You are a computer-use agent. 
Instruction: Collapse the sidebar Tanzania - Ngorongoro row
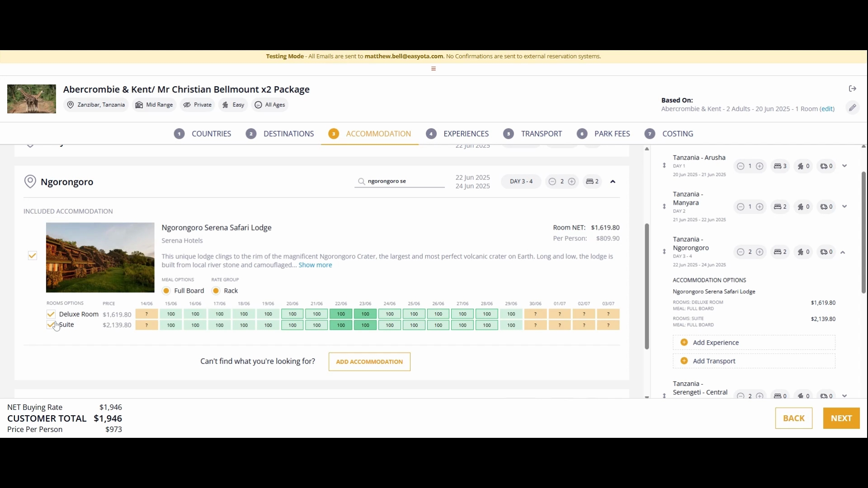pyautogui.click(x=843, y=253)
